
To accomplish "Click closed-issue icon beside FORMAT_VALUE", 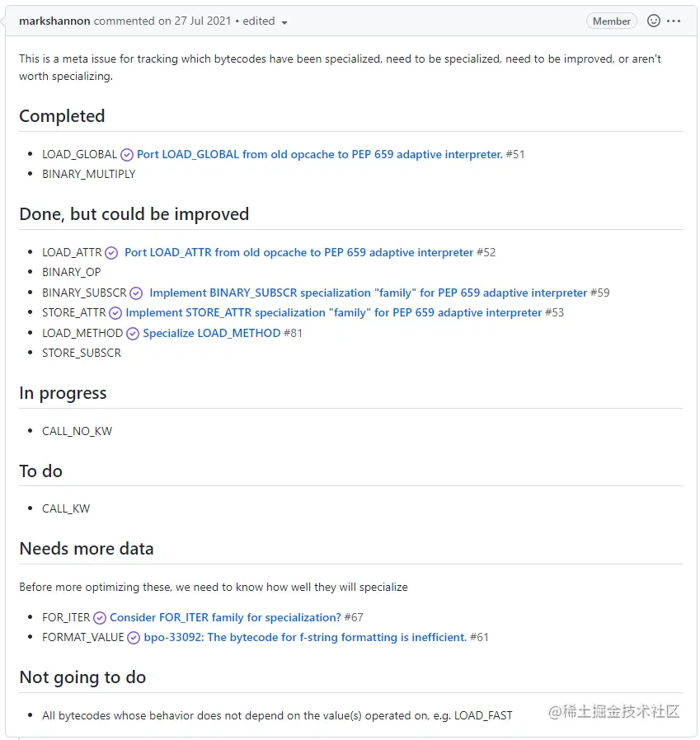I will coord(134,638).
